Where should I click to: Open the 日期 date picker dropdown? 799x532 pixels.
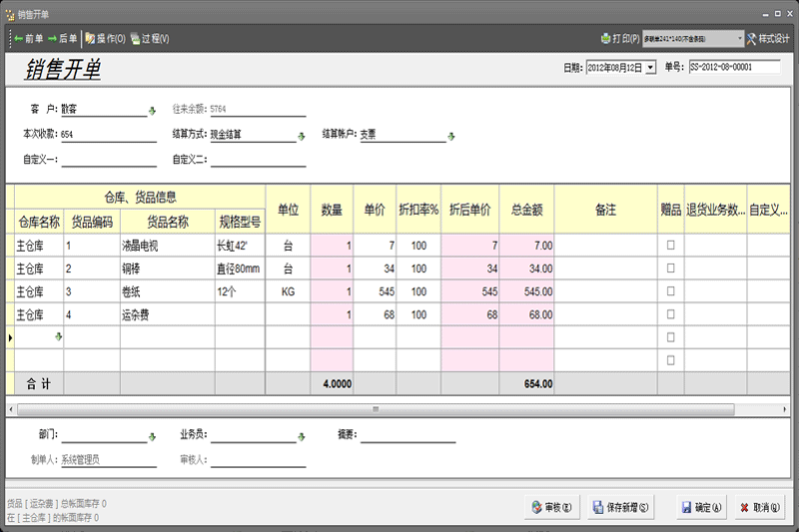coord(651,67)
